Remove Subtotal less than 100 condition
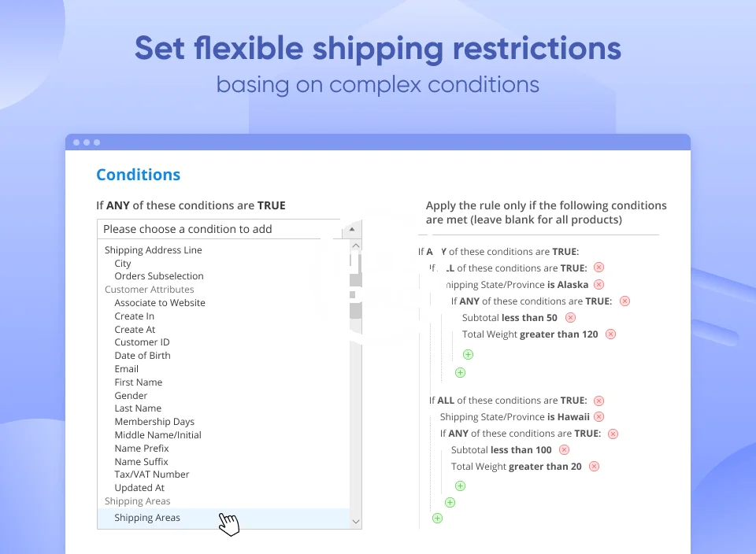This screenshot has height=554, width=756. pyautogui.click(x=565, y=450)
